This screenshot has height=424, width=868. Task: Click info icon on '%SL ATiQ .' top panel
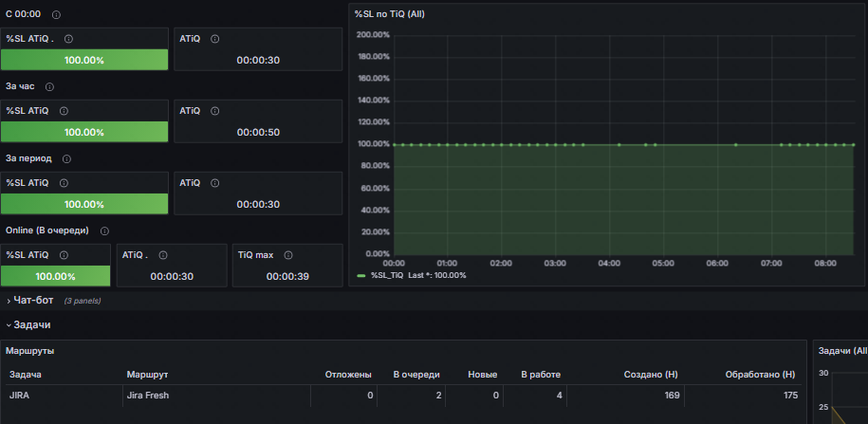(x=68, y=39)
